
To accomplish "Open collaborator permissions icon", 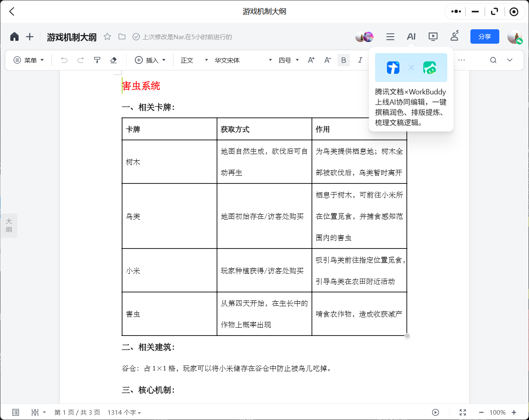I will pos(454,36).
